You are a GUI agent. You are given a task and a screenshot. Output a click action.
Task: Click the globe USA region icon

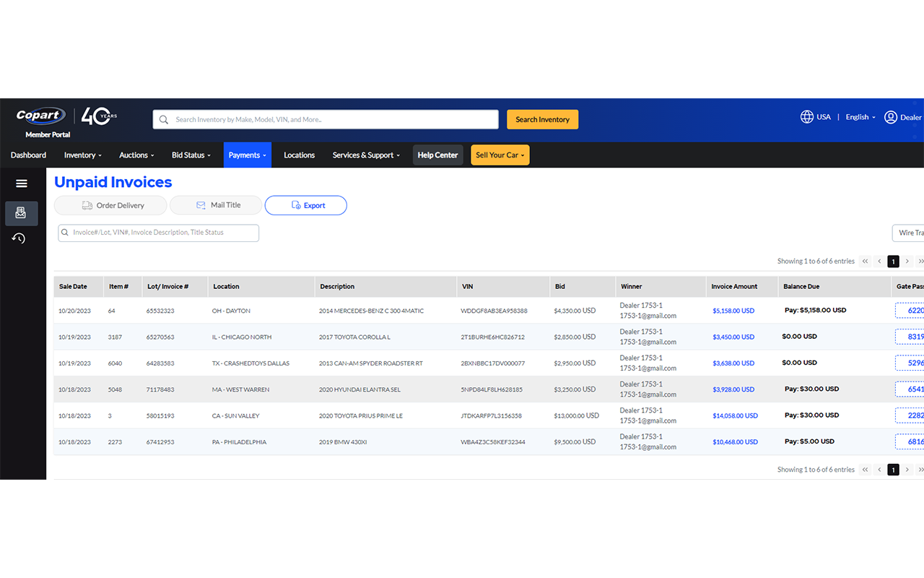(807, 117)
